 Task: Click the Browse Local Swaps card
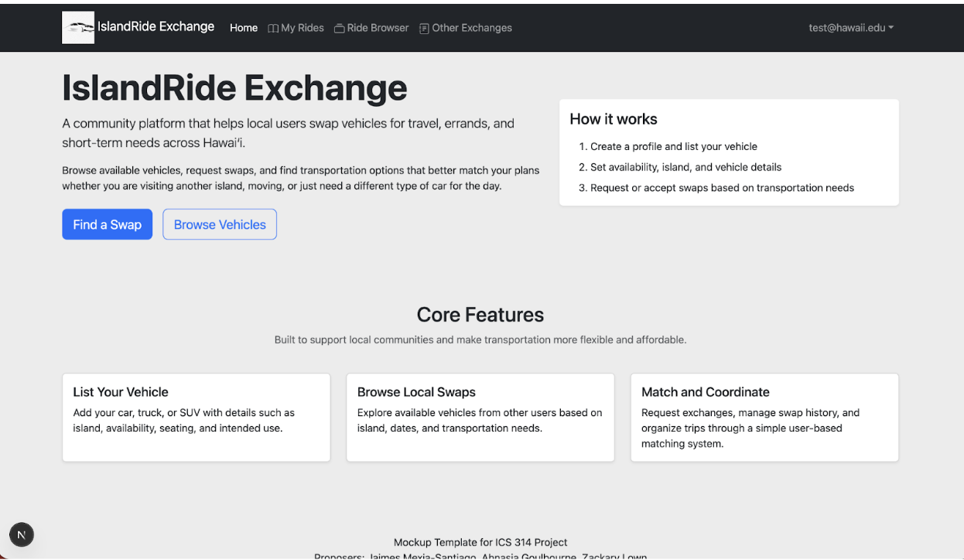coord(480,417)
